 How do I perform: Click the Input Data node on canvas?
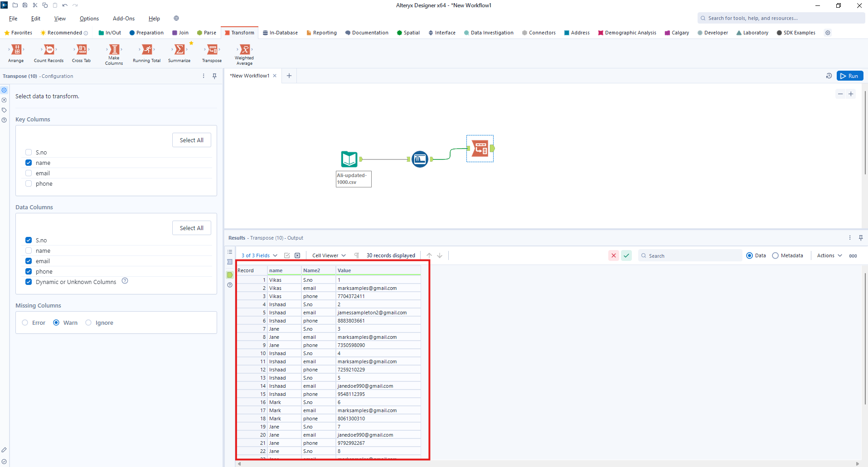(349, 159)
